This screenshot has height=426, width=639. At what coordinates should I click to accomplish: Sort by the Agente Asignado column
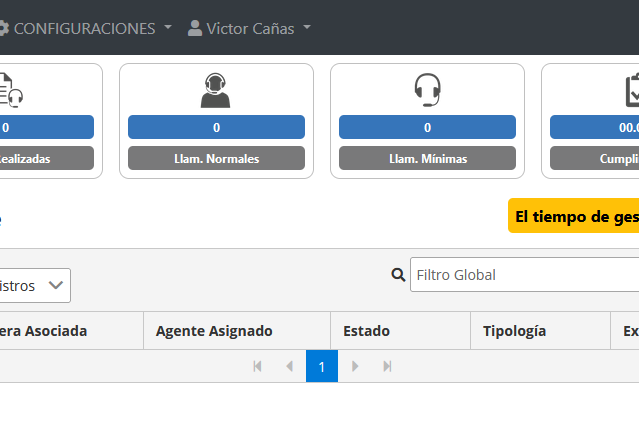pos(214,331)
